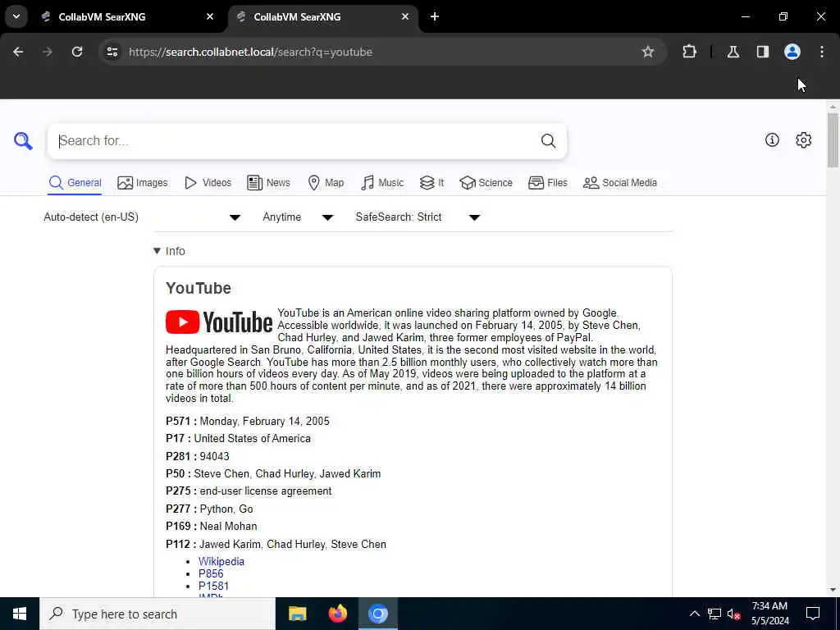Switch to Videos search category
The height and width of the screenshot is (630, 840).
coord(208,183)
